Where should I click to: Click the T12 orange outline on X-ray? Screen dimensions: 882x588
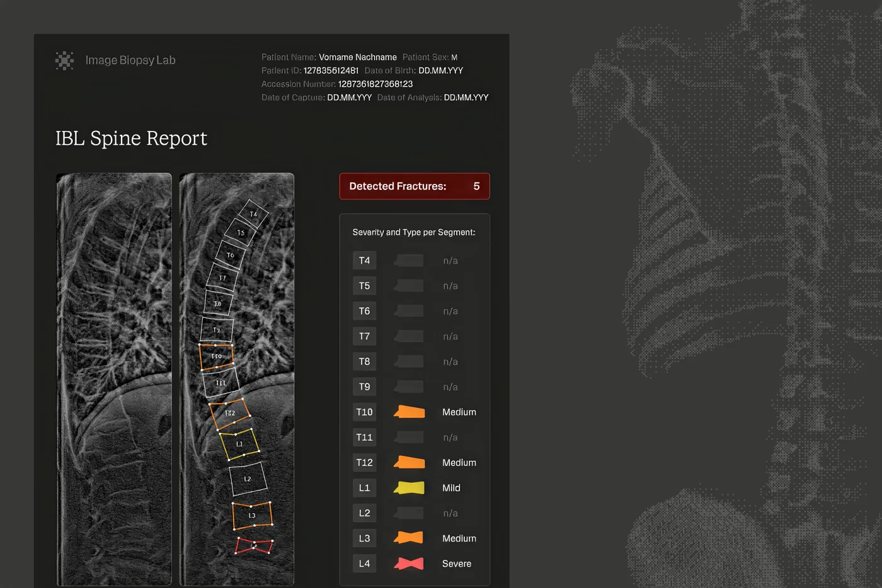(229, 414)
